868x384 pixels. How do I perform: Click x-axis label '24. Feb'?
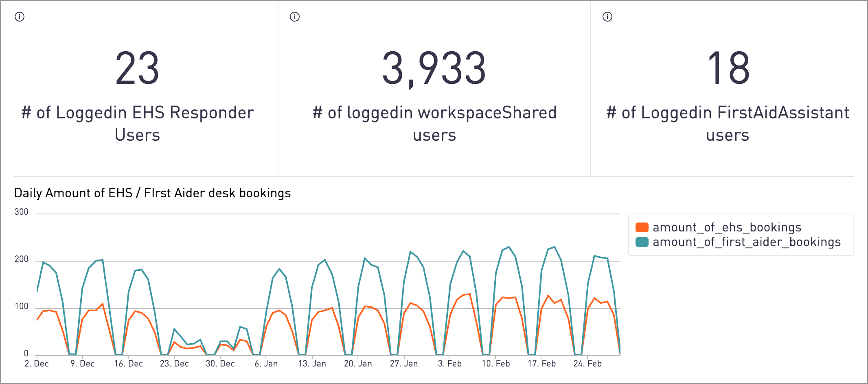pyautogui.click(x=587, y=364)
